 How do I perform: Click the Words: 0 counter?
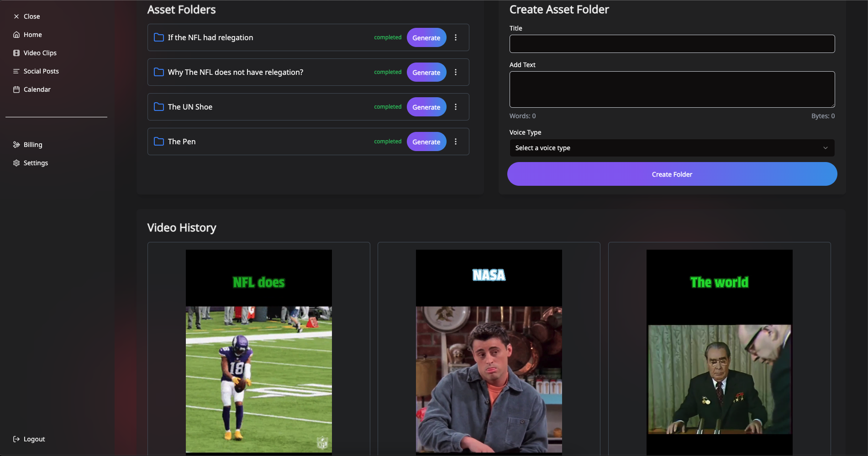523,116
